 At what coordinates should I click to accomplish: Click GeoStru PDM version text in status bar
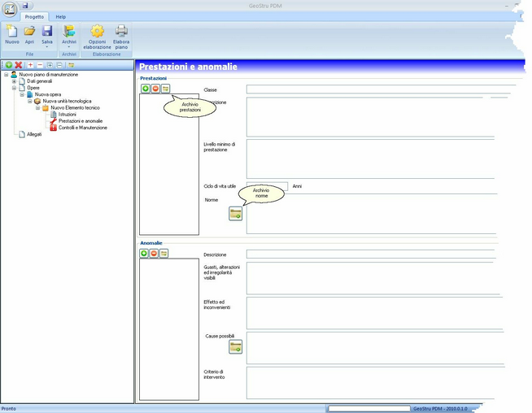click(440, 409)
